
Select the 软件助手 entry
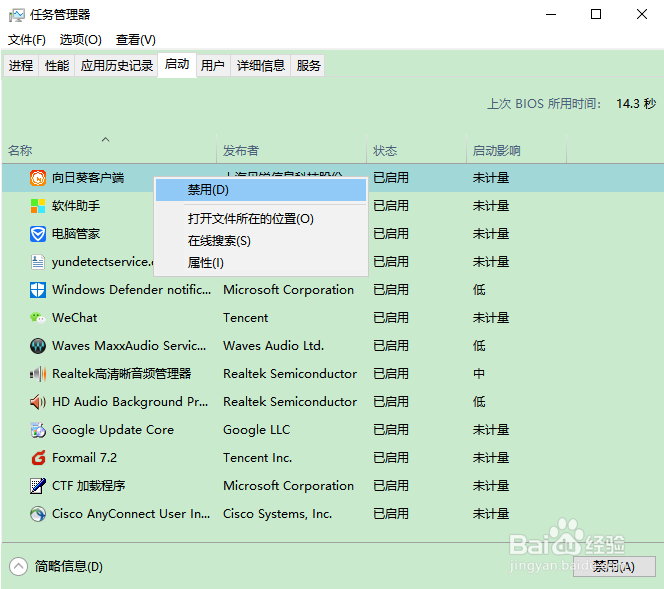(x=76, y=206)
